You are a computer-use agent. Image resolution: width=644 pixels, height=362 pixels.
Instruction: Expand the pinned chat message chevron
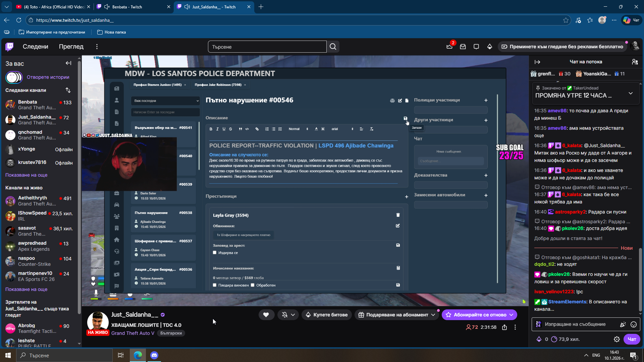[631, 93]
